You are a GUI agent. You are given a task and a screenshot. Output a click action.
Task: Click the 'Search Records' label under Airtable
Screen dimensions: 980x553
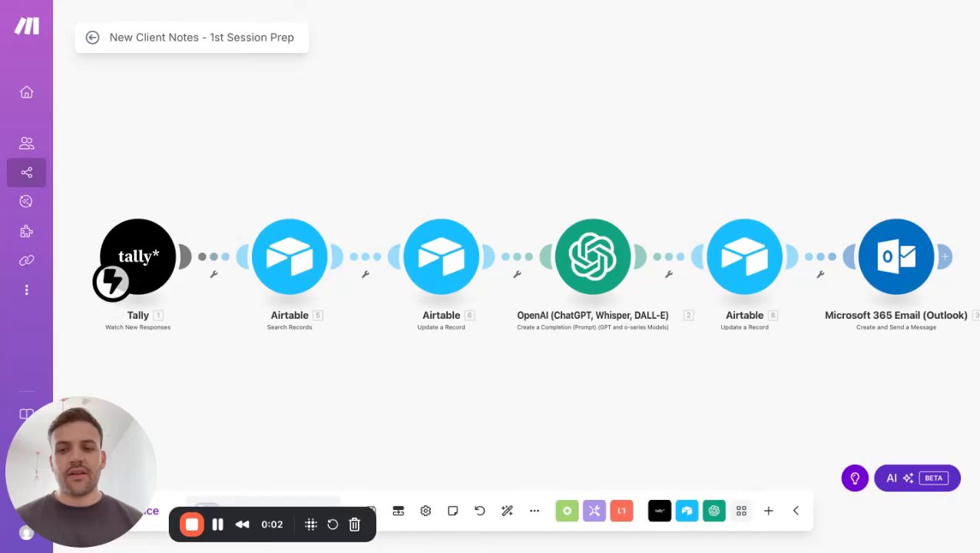coord(290,327)
